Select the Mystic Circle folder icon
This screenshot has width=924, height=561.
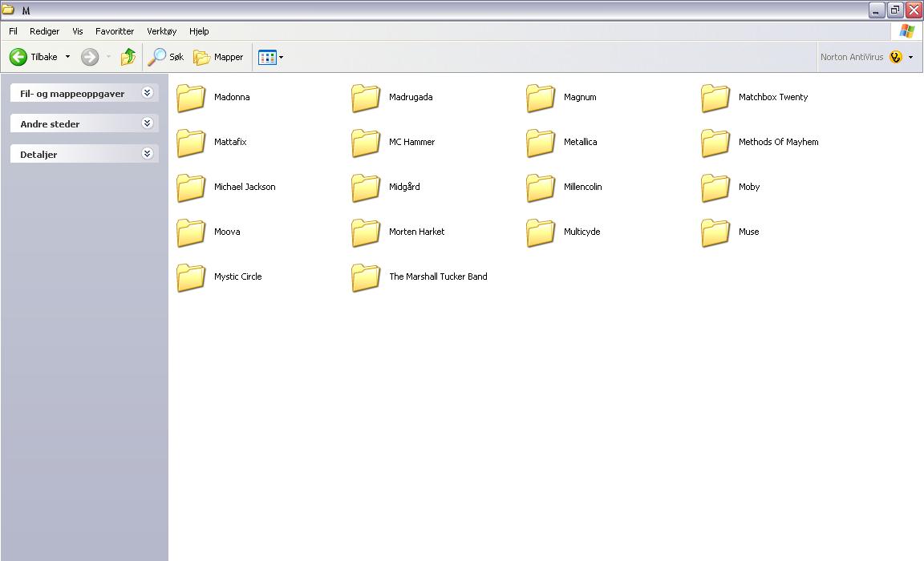pyautogui.click(x=191, y=277)
